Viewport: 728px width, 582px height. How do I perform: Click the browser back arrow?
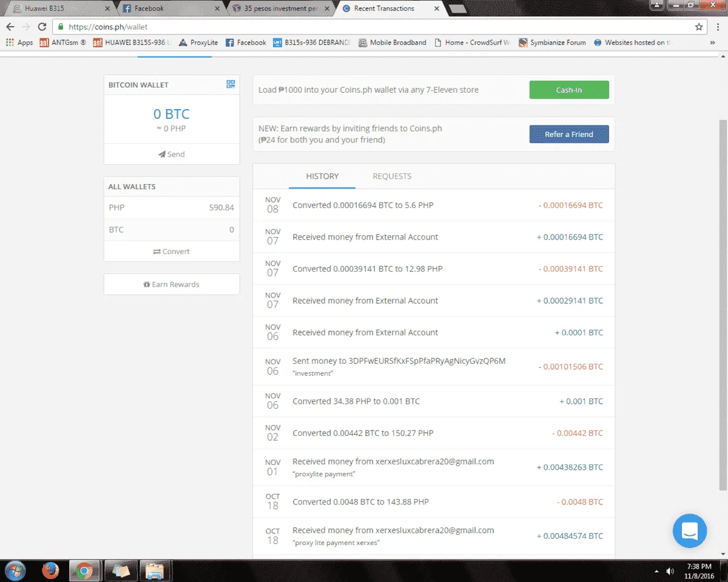(10, 27)
